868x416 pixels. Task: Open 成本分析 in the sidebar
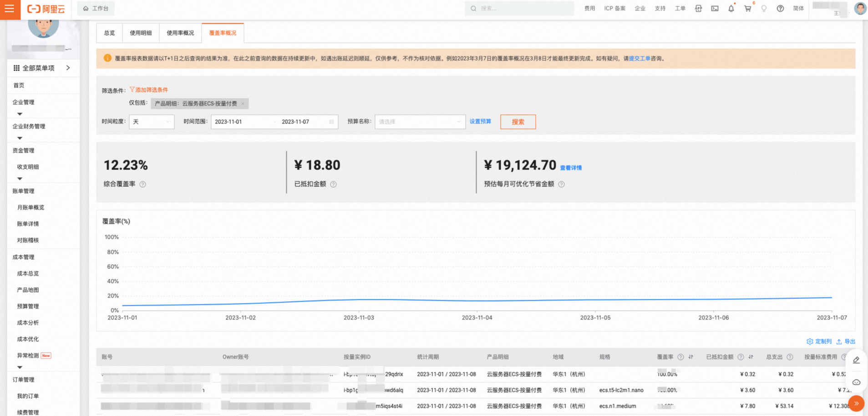coord(28,323)
